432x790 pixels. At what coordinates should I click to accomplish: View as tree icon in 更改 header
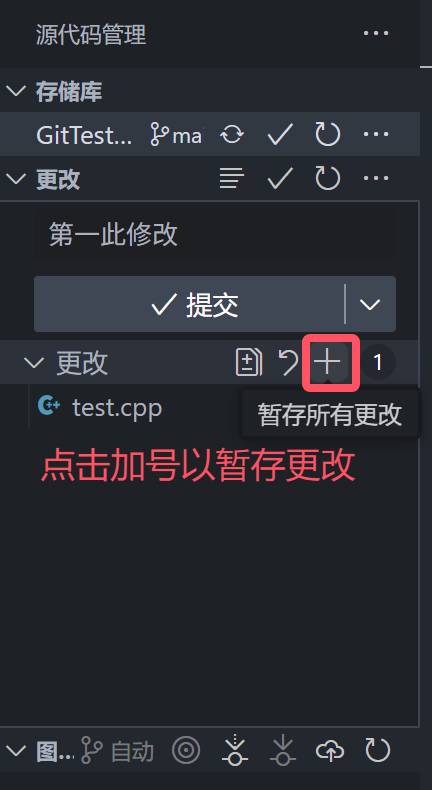[x=232, y=178]
